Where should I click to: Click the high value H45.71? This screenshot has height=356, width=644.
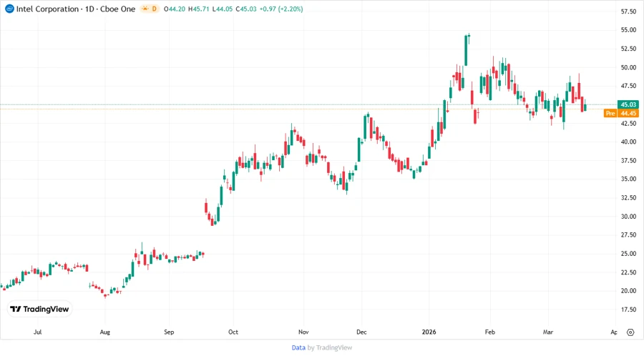point(199,9)
